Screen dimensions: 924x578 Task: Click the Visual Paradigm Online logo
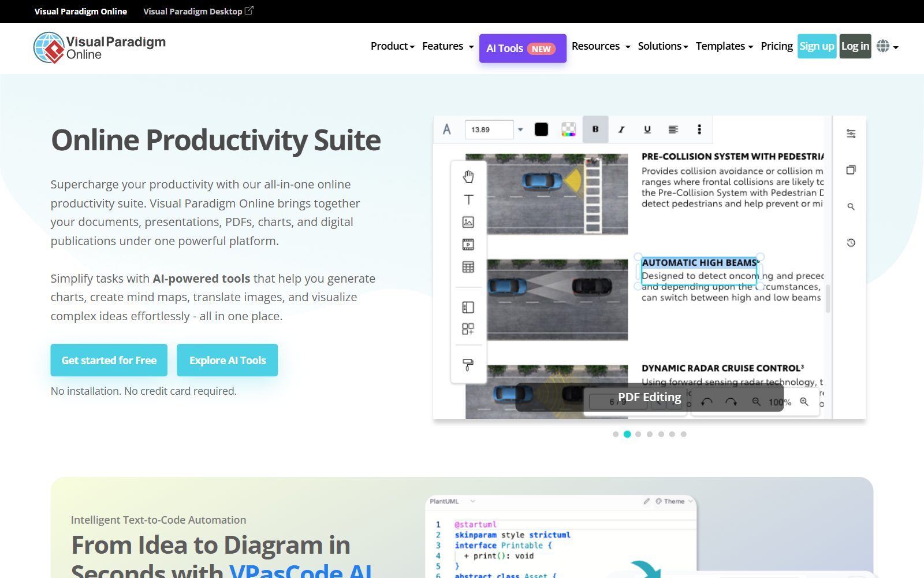(x=99, y=47)
